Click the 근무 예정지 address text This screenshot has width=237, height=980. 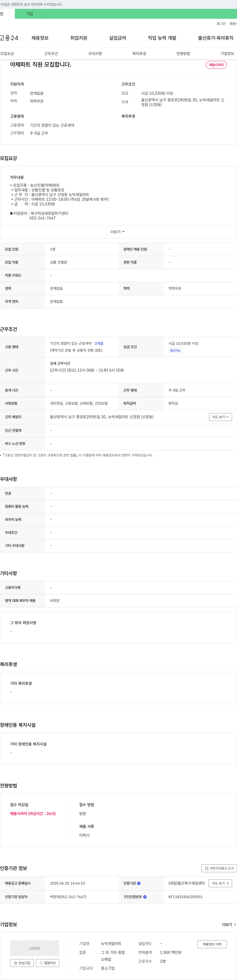(102, 417)
